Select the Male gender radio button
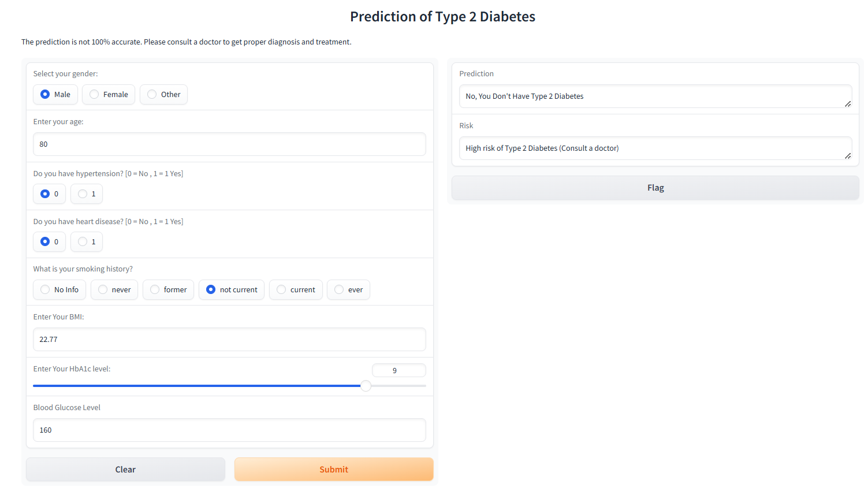Image resolution: width=868 pixels, height=495 pixels. (x=45, y=95)
